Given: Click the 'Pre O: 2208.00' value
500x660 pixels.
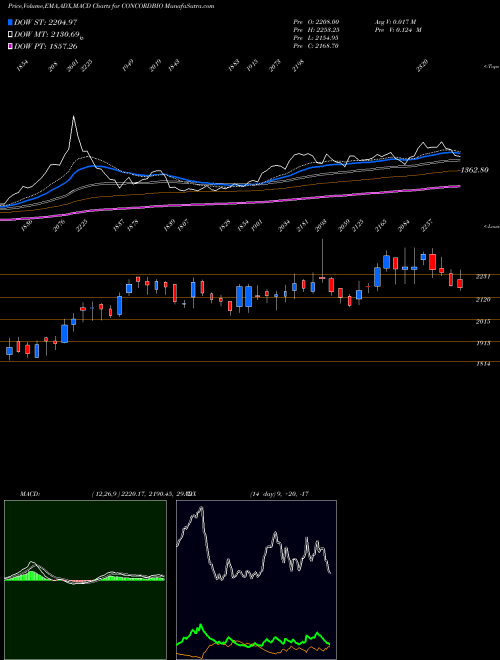Looking at the screenshot, I should [x=316, y=22].
